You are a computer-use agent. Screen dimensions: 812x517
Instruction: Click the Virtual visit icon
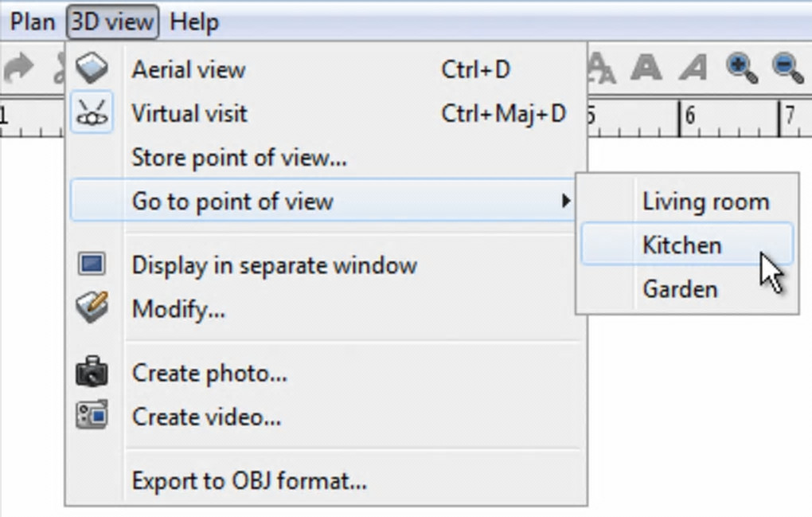coord(92,113)
